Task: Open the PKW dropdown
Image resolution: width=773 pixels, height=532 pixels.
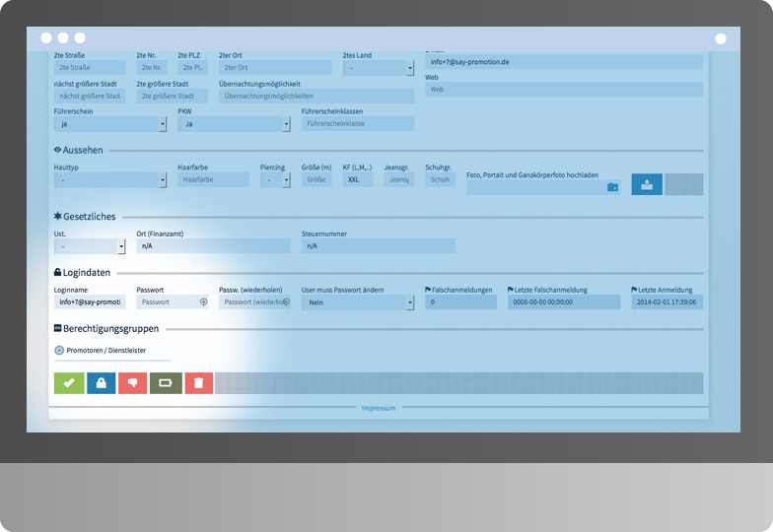Action: (234, 124)
